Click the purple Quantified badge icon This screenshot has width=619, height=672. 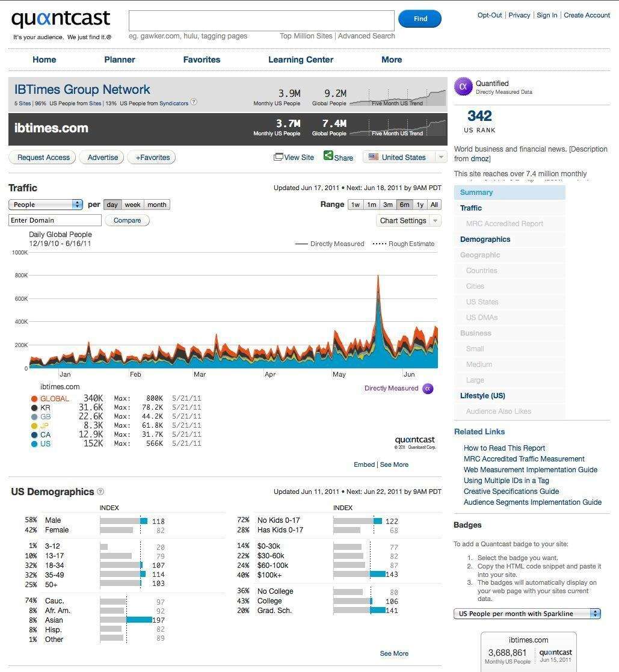(x=463, y=87)
